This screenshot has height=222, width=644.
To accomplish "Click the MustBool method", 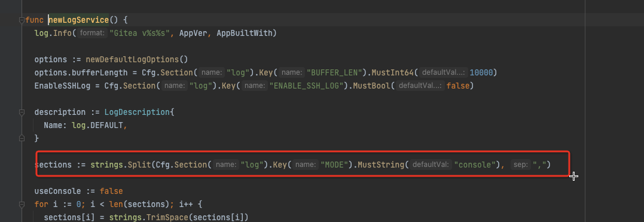I will (371, 86).
